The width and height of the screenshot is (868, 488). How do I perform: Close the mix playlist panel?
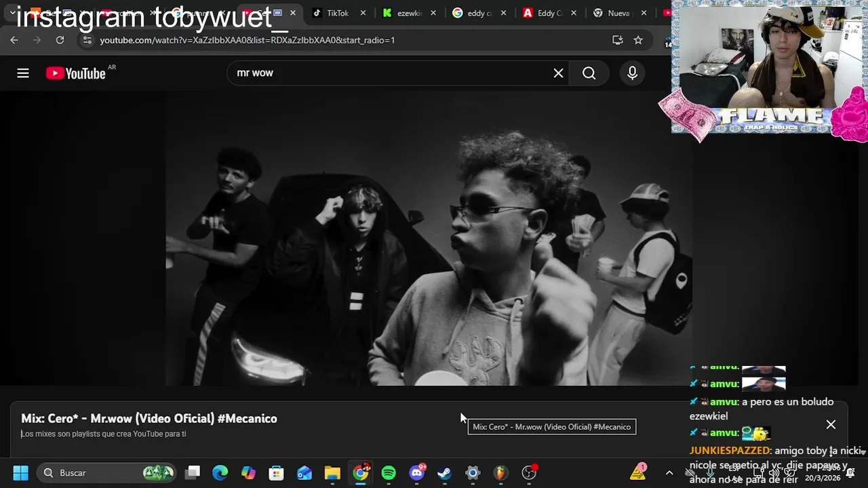click(831, 424)
